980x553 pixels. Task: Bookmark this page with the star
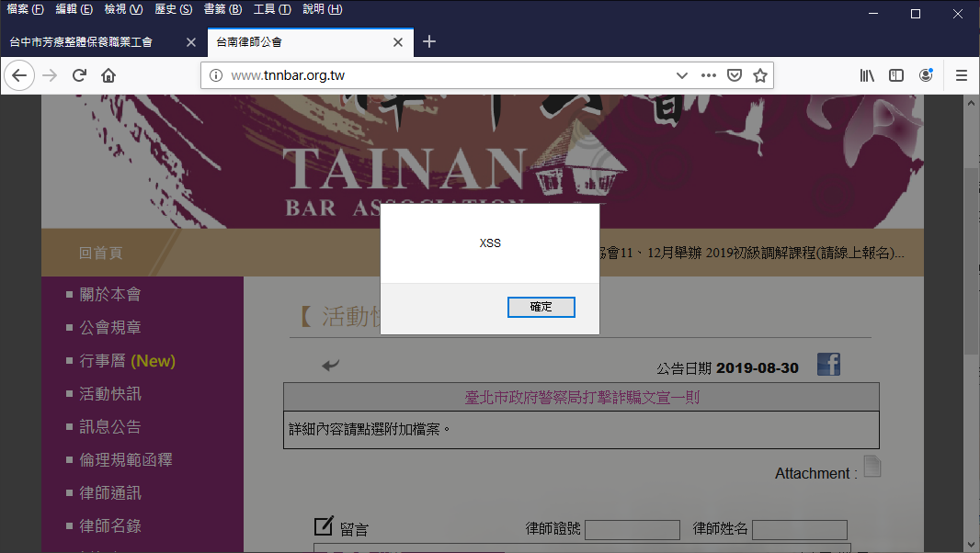pyautogui.click(x=760, y=75)
